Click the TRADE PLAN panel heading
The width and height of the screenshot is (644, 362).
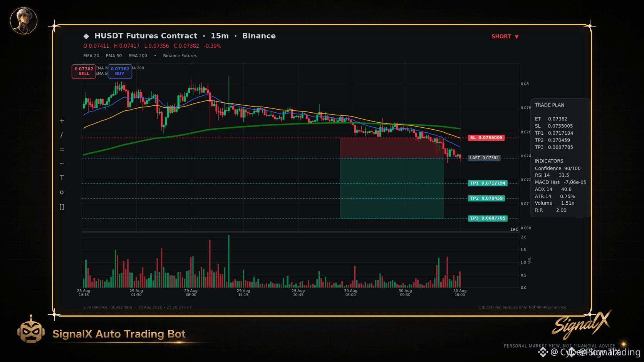[x=550, y=105]
